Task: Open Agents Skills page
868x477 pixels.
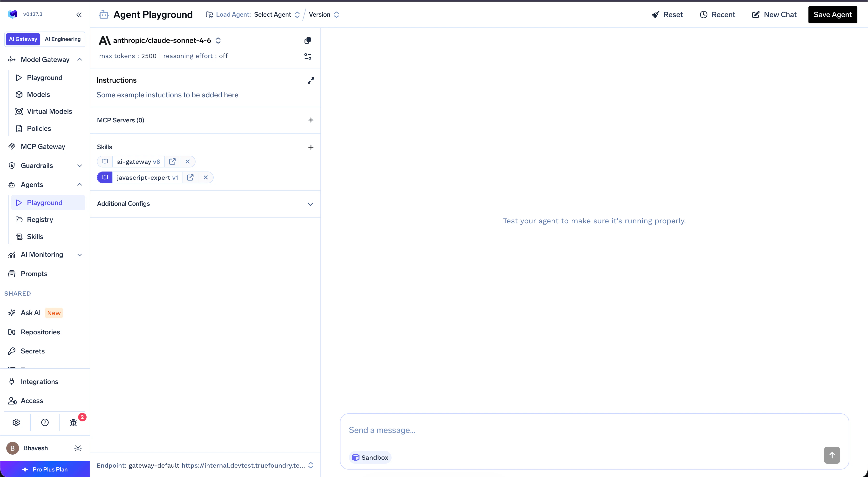Action: 48,237
